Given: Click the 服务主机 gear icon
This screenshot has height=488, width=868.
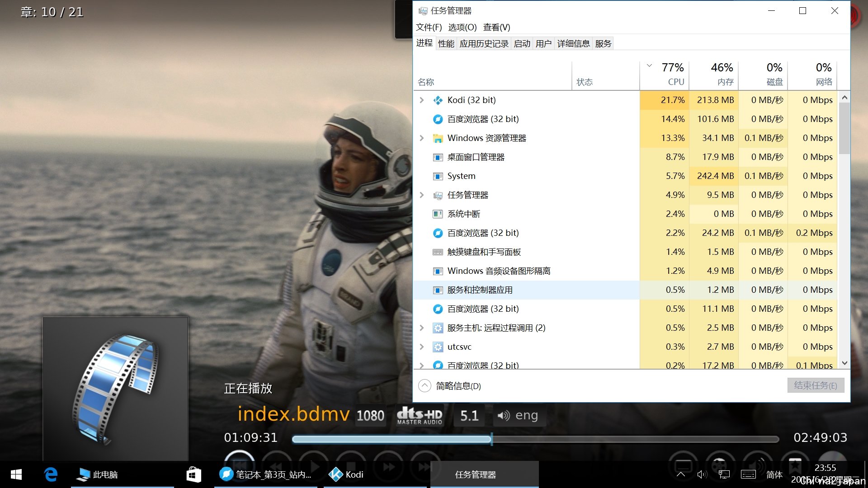Looking at the screenshot, I should (x=438, y=328).
